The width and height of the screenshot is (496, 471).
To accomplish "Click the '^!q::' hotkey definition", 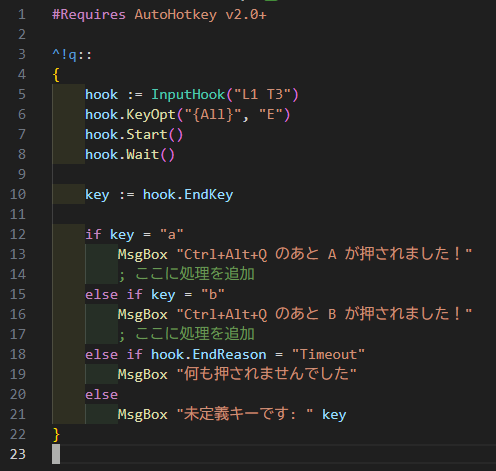I will 72,55.
